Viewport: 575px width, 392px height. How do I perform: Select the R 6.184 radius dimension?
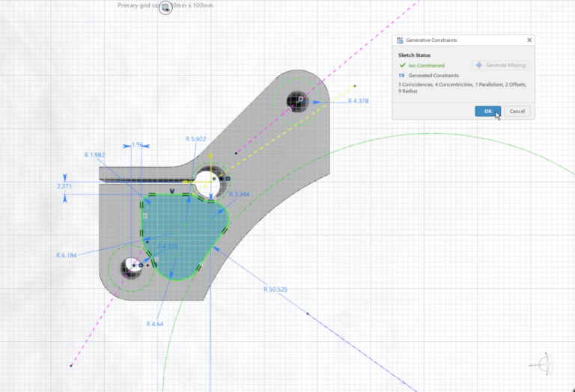(67, 255)
